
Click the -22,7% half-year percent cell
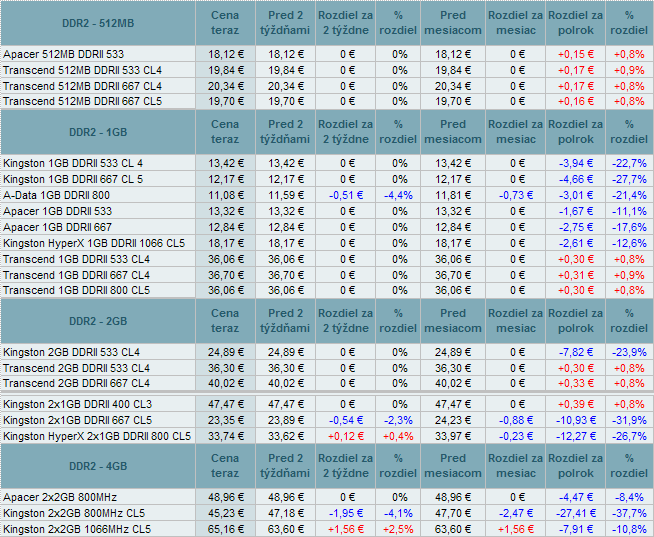629,163
